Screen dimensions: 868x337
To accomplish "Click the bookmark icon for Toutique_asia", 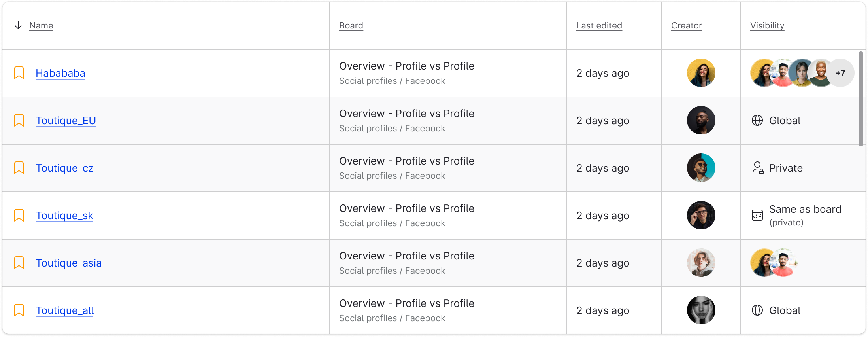I will point(19,263).
